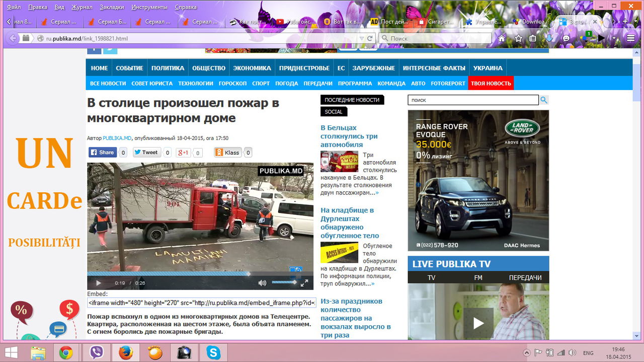Switch to the AD "Пост дей..." tab
This screenshot has width=644, height=362.
(391, 22)
